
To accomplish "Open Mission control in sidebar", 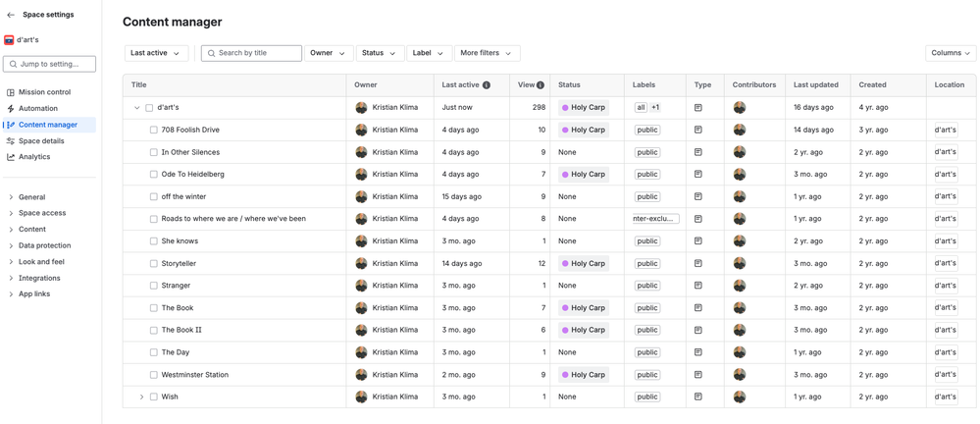I will point(49,92).
